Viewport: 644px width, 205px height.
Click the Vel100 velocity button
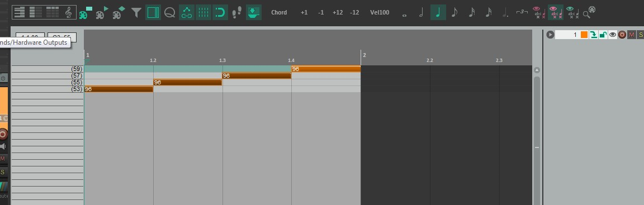(380, 12)
